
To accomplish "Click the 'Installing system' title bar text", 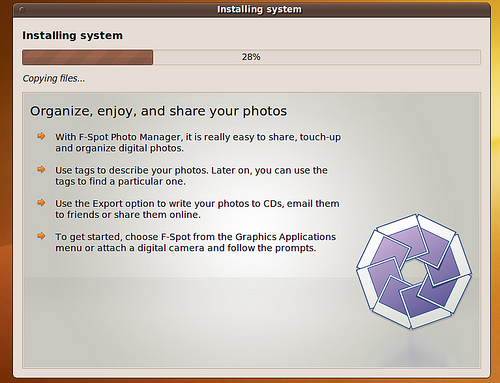I will click(x=259, y=9).
